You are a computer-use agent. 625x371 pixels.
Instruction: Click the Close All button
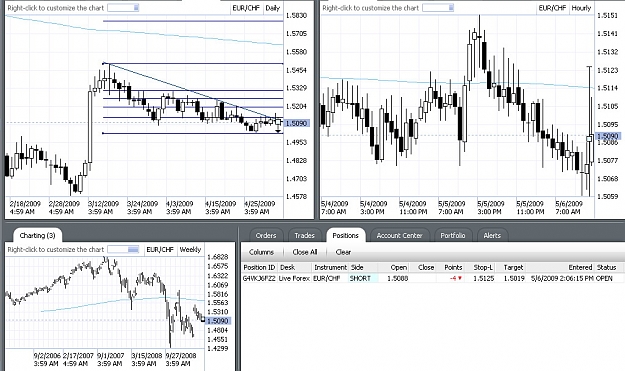pos(305,252)
